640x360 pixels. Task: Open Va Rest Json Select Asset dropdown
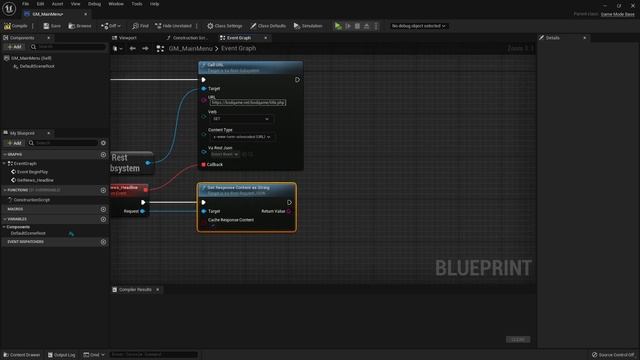coord(224,154)
